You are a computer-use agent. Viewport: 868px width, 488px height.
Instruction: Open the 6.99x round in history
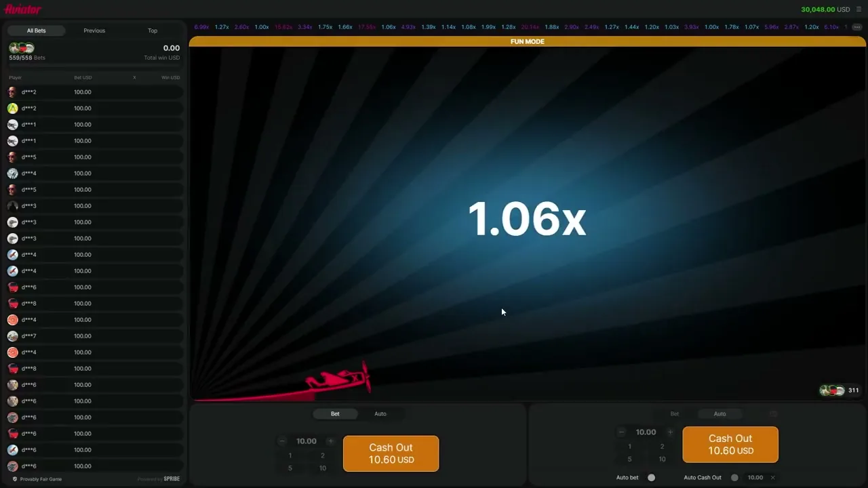click(201, 27)
